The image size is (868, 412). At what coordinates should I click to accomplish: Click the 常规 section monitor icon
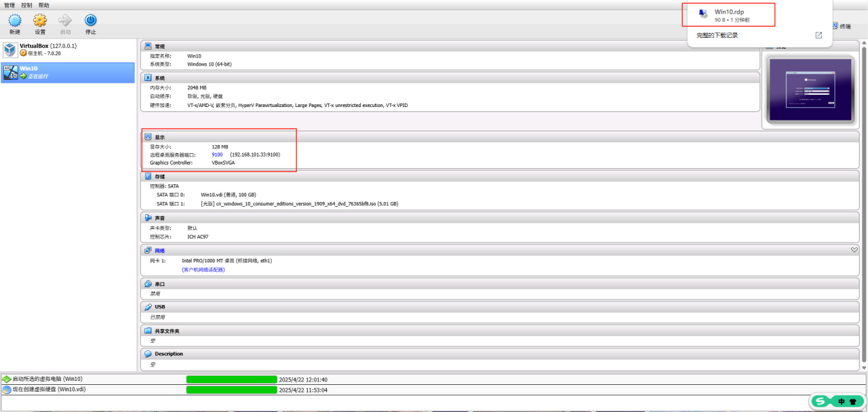tap(148, 46)
